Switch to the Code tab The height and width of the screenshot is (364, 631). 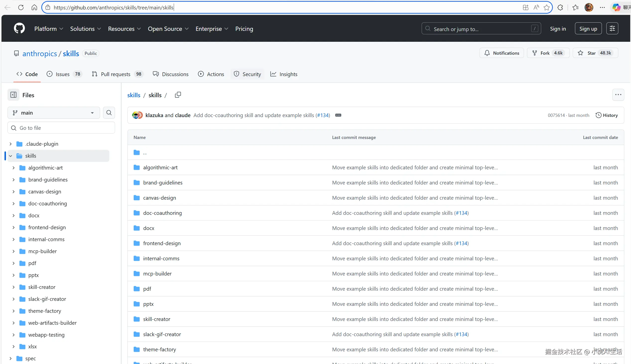coord(27,74)
